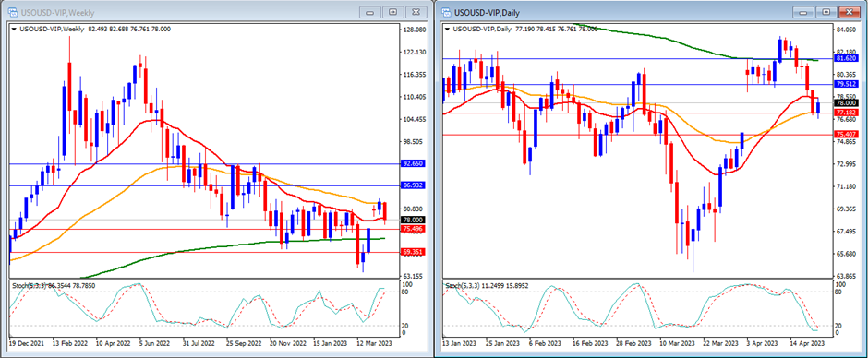Click the black 78.000 current price label on Weekly
Image resolution: width=868 pixels, height=358 pixels.
[413, 220]
